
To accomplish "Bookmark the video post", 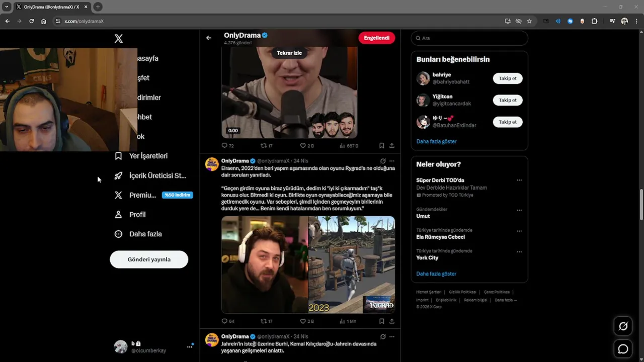I will (382, 146).
